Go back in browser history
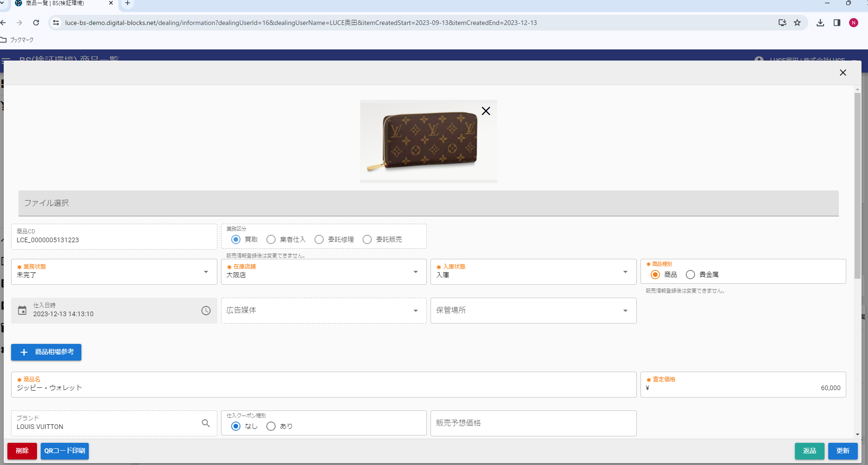The image size is (868, 465). (4, 23)
